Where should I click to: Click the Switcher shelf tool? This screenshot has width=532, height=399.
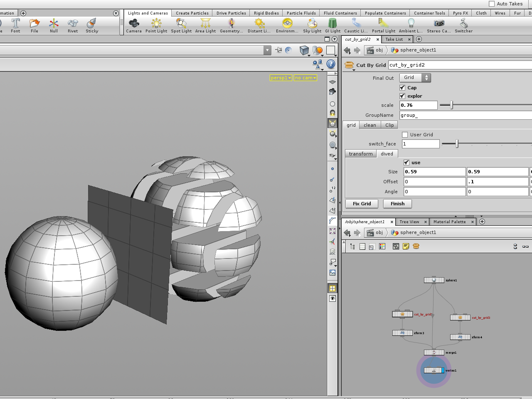pyautogui.click(x=463, y=24)
